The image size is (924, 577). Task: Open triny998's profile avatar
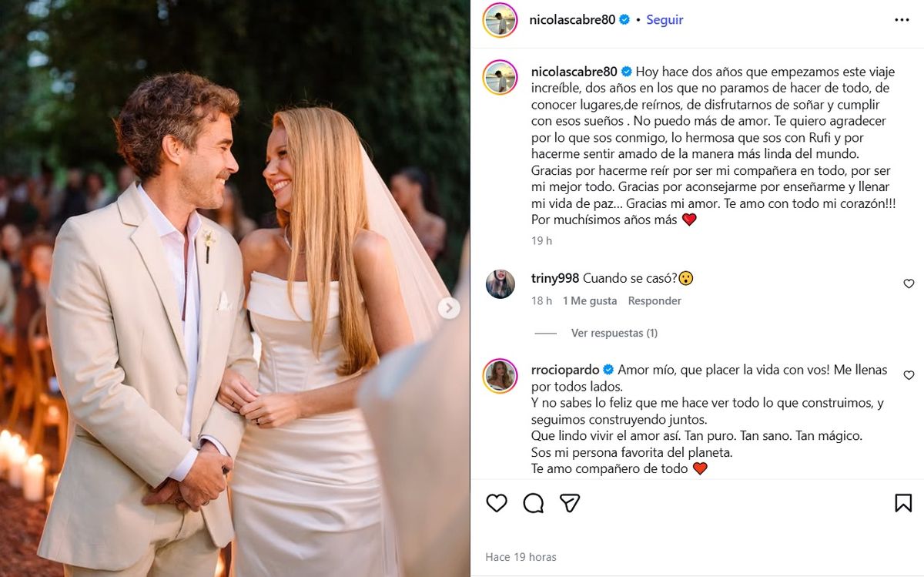tap(500, 284)
